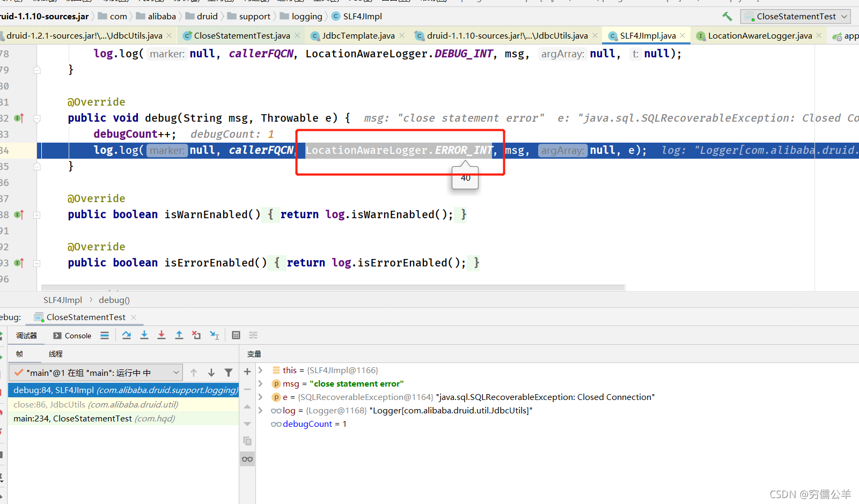The image size is (859, 504).
Task: Click debug() in the editor breadcrumb bar
Action: 114,300
